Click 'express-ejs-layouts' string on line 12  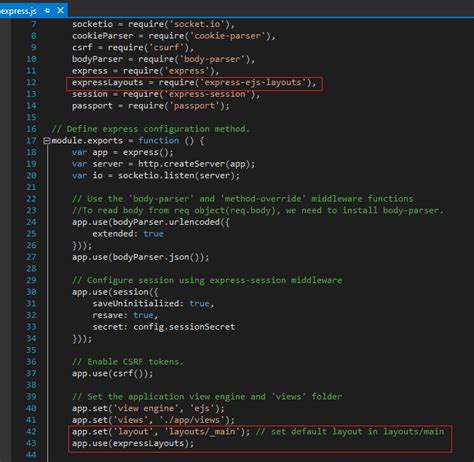click(x=253, y=82)
